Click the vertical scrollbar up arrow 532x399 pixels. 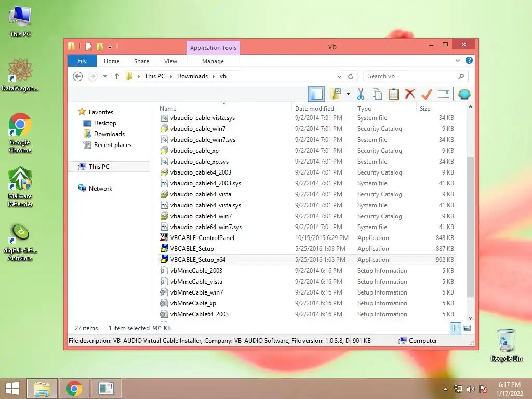click(470, 107)
